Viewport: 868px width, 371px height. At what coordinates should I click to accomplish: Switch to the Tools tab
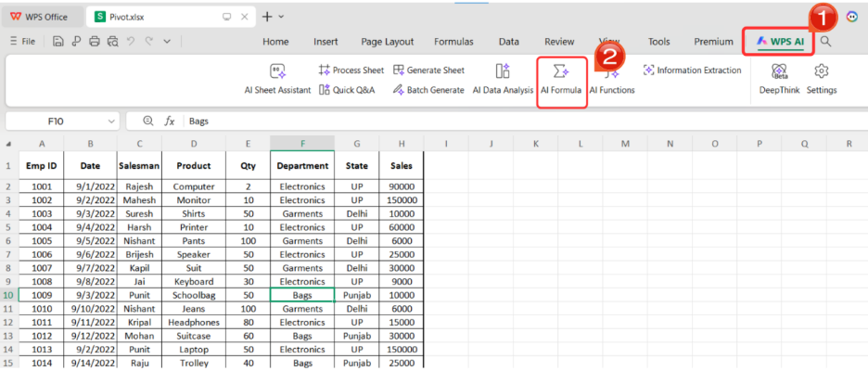pos(658,42)
